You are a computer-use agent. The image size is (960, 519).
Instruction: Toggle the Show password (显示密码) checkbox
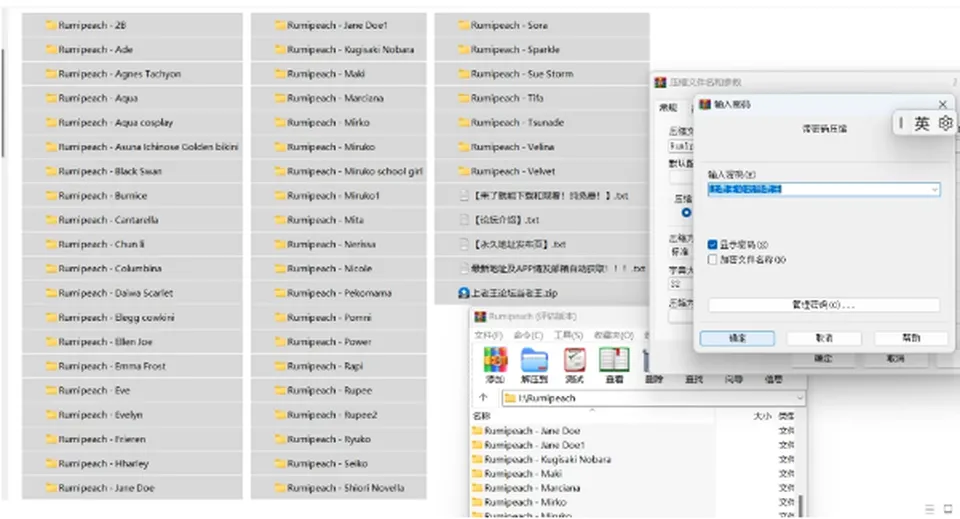712,244
